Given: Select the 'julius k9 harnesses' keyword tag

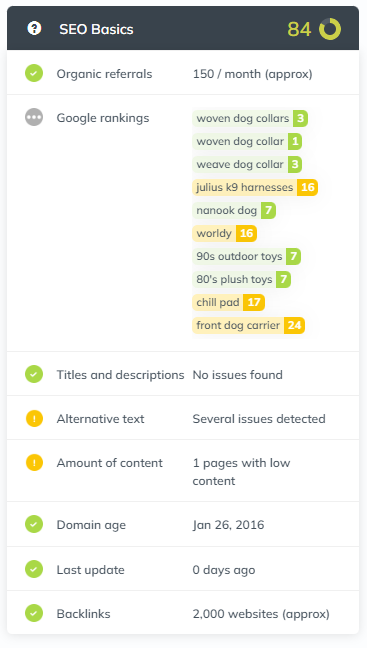Looking at the screenshot, I should click(255, 188).
